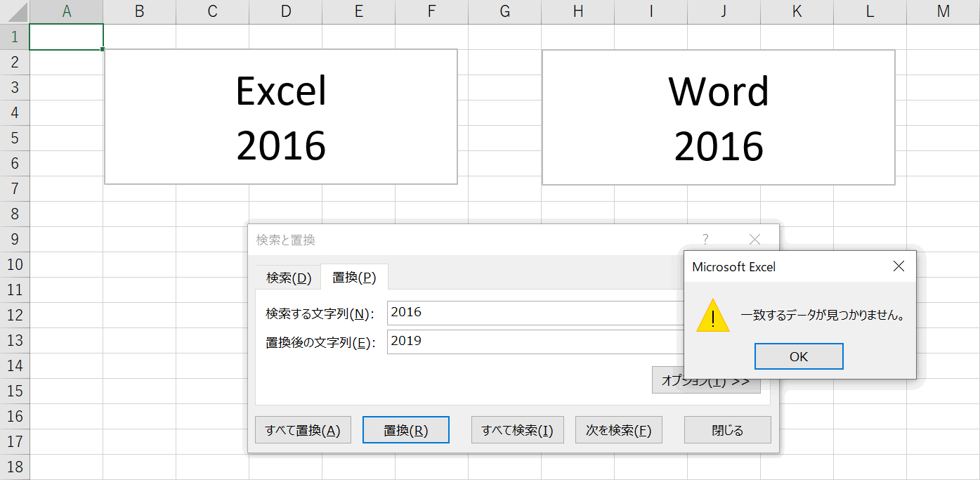Close the Microsoft Excel message box
Screen dimensions: 980x480
pyautogui.click(x=899, y=266)
